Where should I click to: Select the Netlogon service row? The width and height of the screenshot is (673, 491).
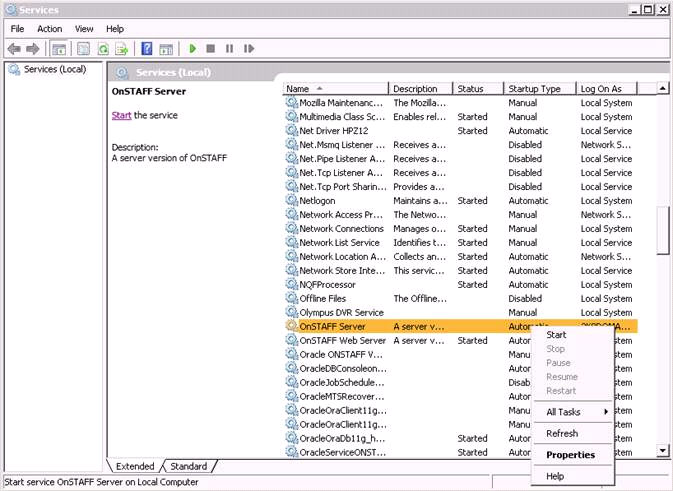pyautogui.click(x=461, y=200)
